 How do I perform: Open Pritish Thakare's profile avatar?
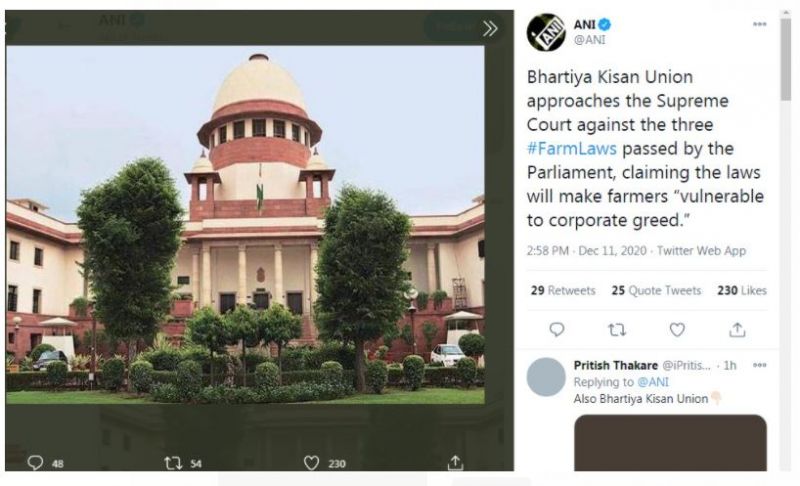pos(546,377)
